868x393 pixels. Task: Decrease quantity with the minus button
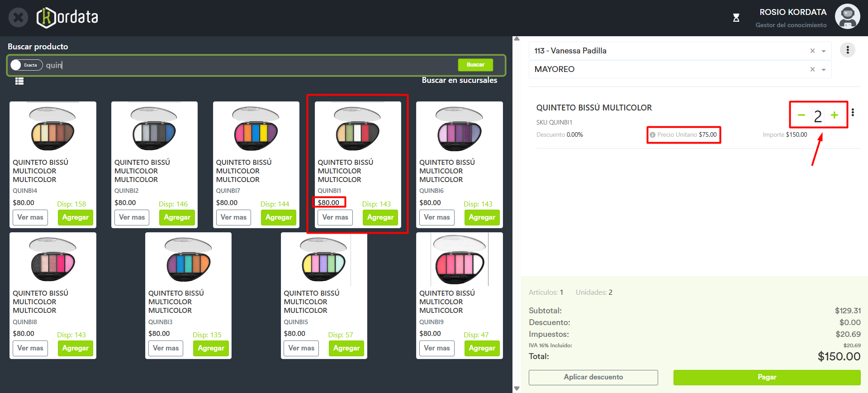point(801,115)
